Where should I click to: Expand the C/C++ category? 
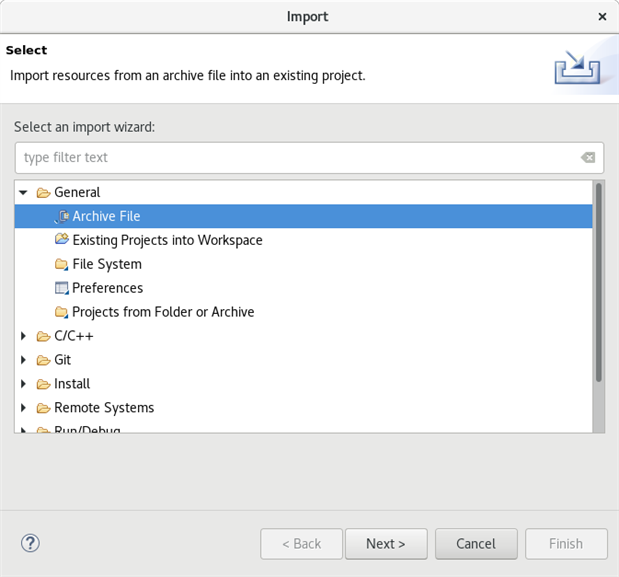pyautogui.click(x=23, y=336)
